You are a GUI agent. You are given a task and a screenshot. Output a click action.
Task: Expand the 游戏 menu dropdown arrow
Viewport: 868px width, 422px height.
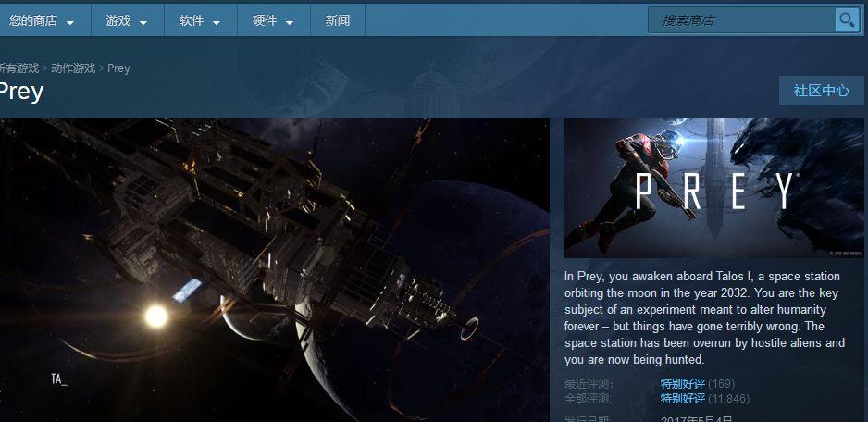pyautogui.click(x=143, y=23)
